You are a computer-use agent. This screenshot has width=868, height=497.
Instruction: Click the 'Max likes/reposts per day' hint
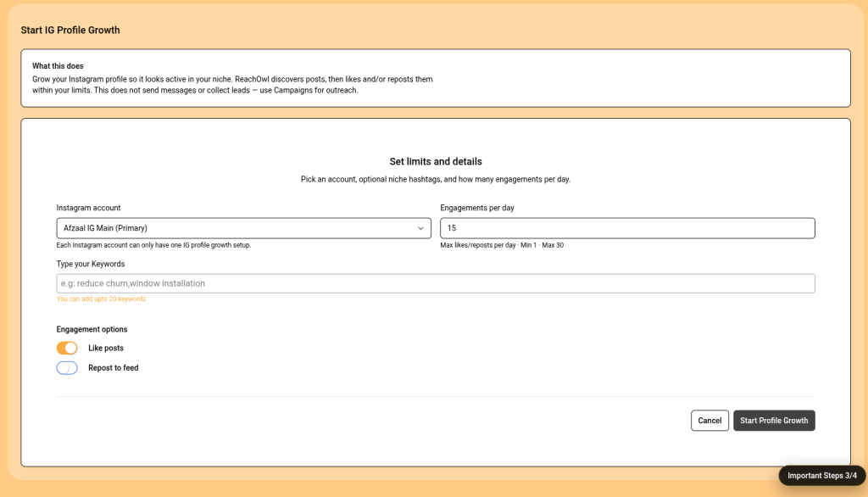point(502,245)
